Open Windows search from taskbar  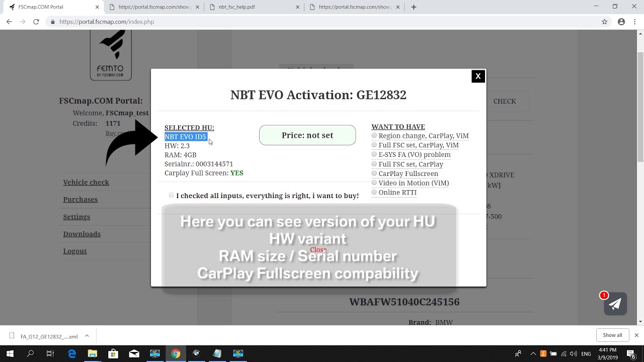tap(30, 353)
